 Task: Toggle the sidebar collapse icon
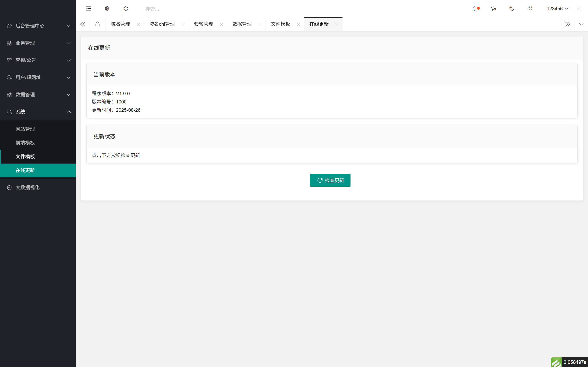coord(88,8)
